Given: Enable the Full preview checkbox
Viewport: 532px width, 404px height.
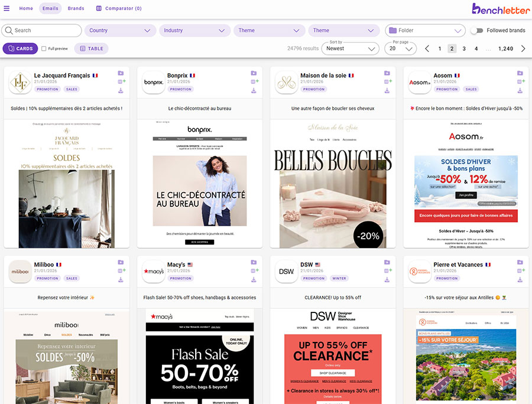Looking at the screenshot, I should coord(44,48).
